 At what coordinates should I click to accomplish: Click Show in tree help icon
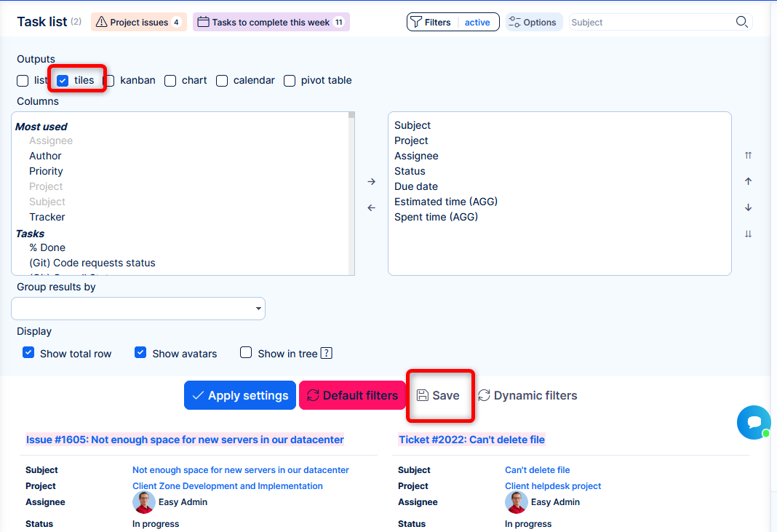click(x=327, y=354)
